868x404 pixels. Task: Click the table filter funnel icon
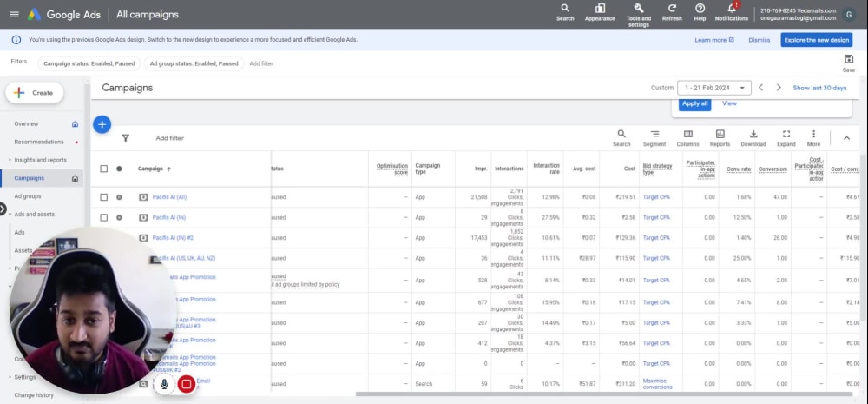click(x=126, y=138)
